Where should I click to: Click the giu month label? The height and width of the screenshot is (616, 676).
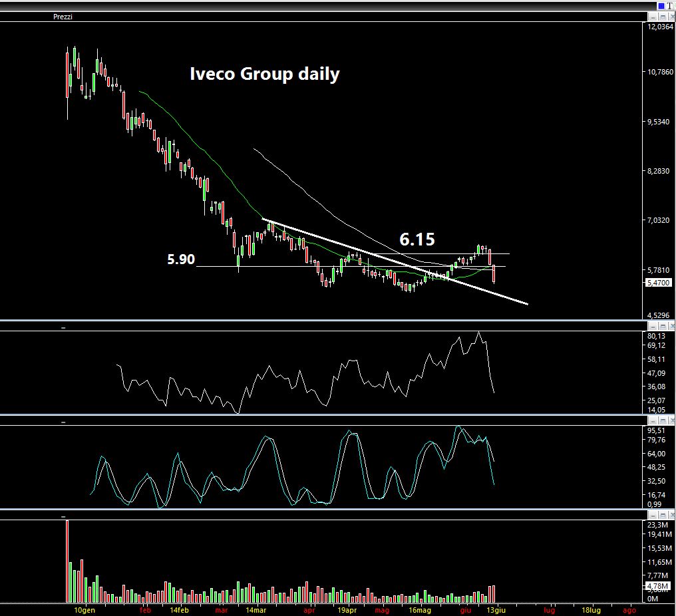tap(466, 610)
